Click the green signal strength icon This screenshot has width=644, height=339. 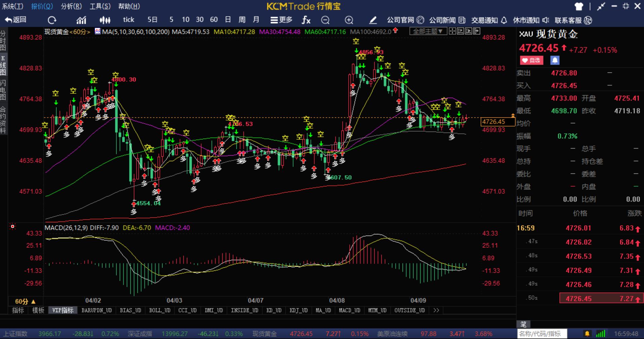pyautogui.click(x=601, y=334)
